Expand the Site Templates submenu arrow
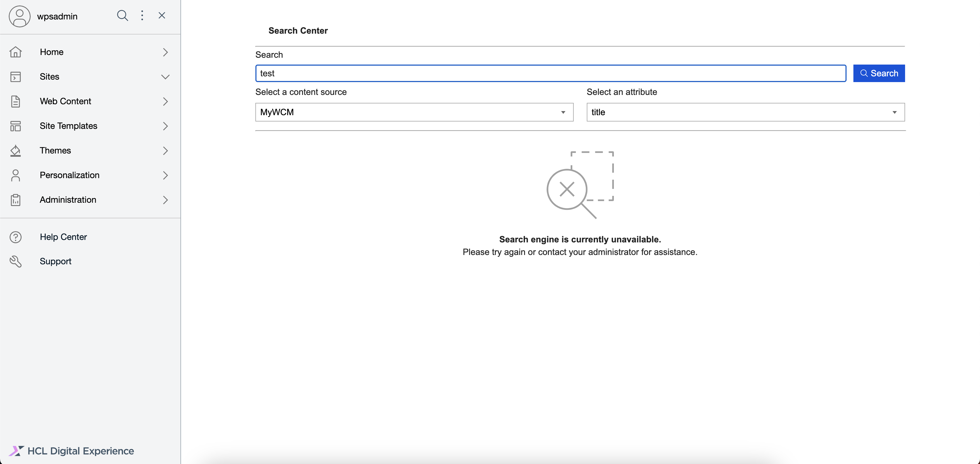Screen dimensions: 980x464 [x=165, y=126]
